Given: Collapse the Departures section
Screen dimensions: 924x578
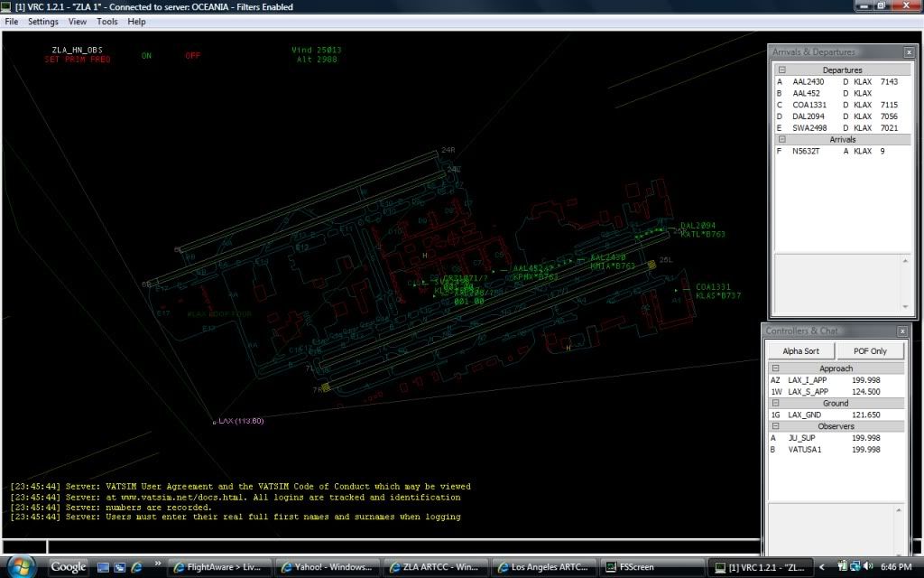Looking at the screenshot, I should click(781, 70).
